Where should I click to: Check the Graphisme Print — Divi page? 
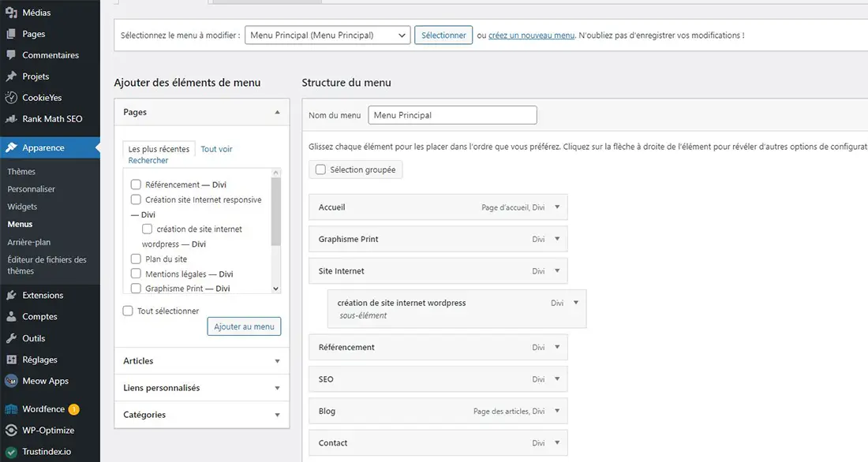pos(136,289)
